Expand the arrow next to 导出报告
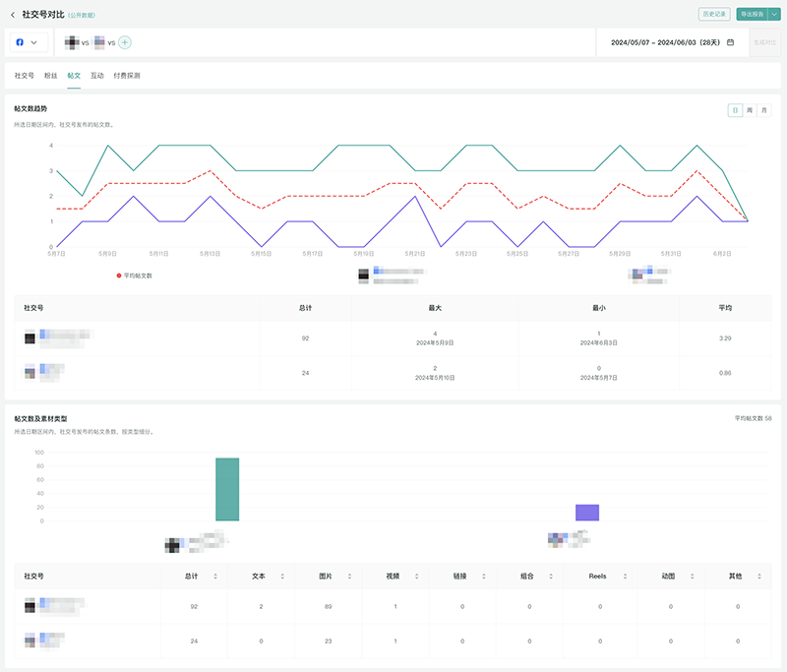This screenshot has width=787, height=672. [773, 15]
